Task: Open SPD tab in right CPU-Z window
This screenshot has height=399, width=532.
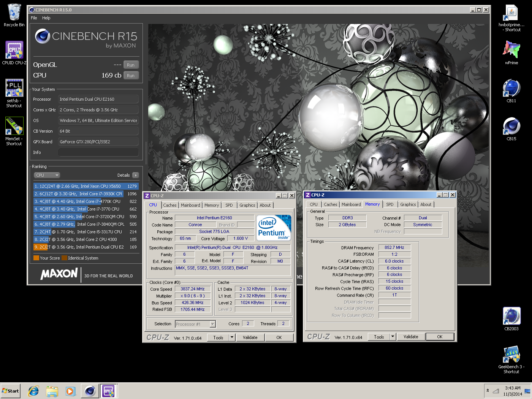Action: click(390, 204)
